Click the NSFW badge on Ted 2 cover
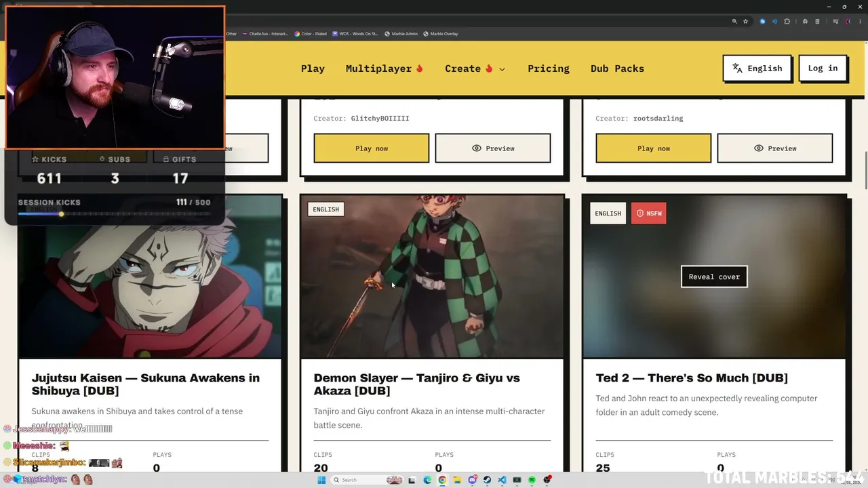 click(649, 213)
